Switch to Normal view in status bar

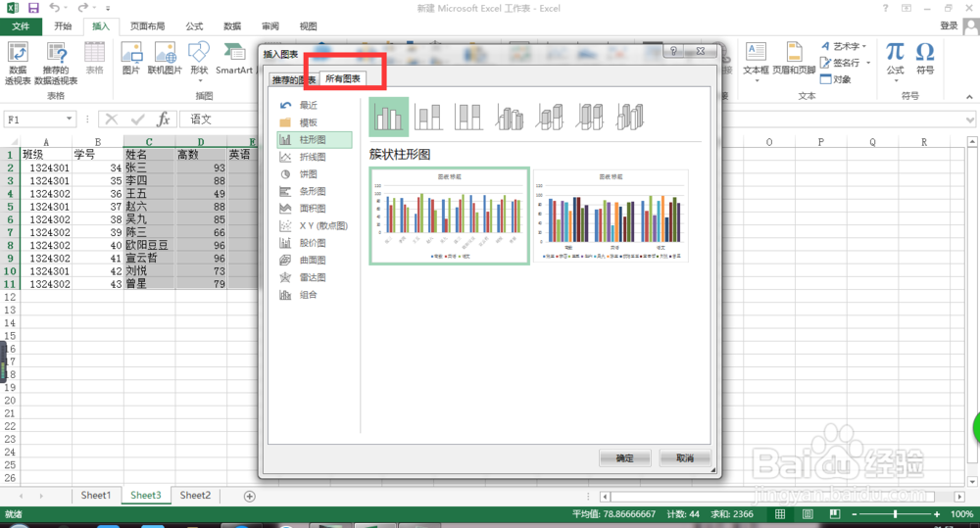780,514
